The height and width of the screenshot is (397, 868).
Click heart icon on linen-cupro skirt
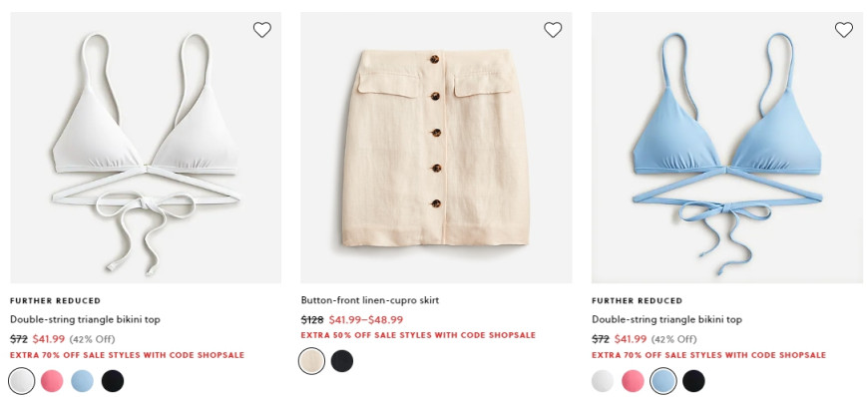(553, 29)
